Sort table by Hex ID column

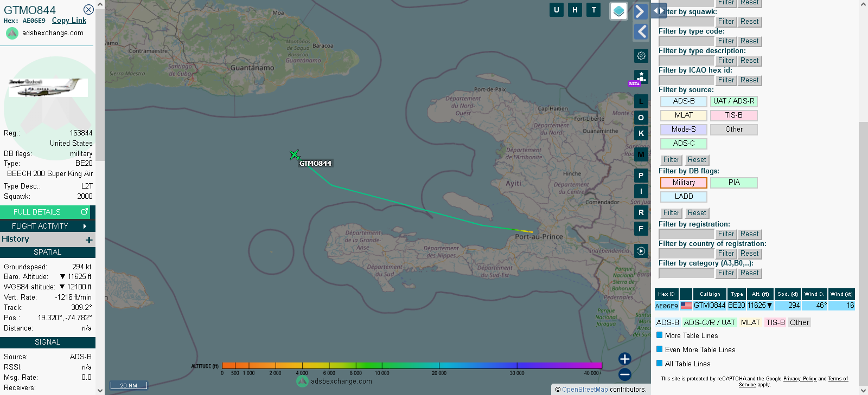[666, 294]
